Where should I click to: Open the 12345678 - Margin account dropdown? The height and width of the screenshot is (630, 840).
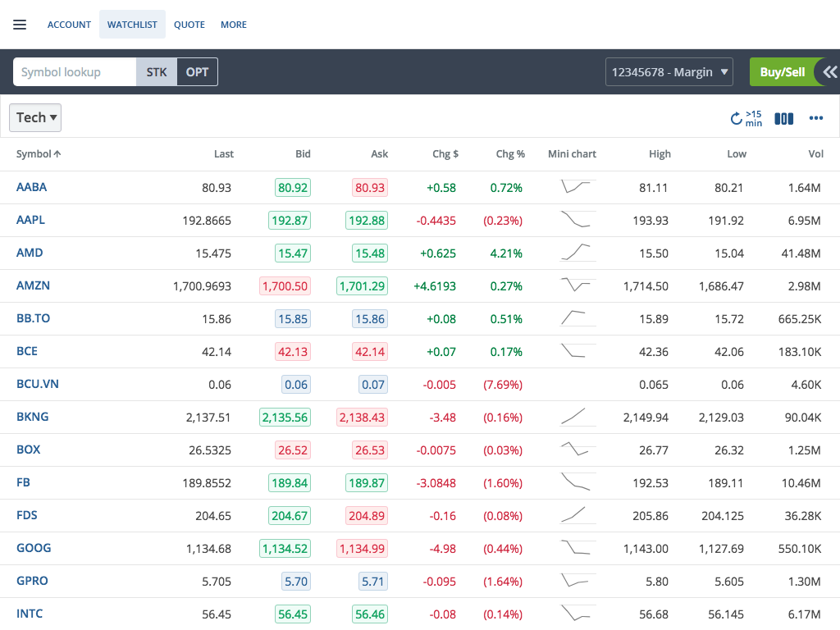[669, 72]
